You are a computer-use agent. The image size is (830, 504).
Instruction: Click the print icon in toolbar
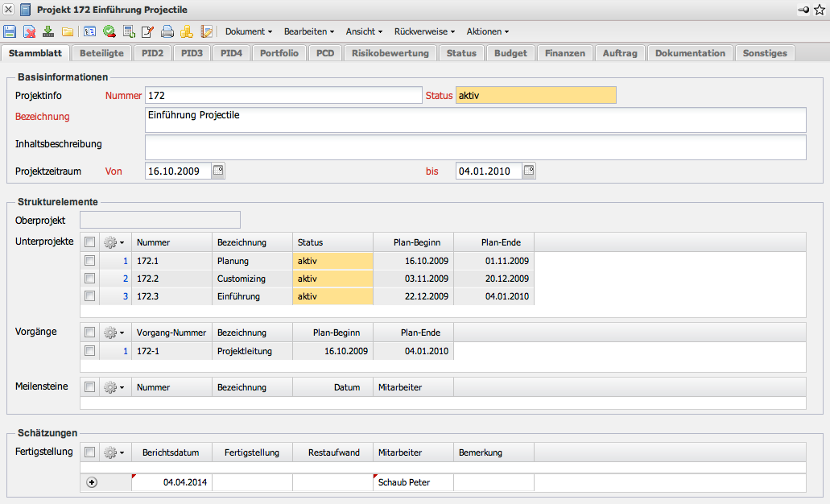tap(167, 32)
